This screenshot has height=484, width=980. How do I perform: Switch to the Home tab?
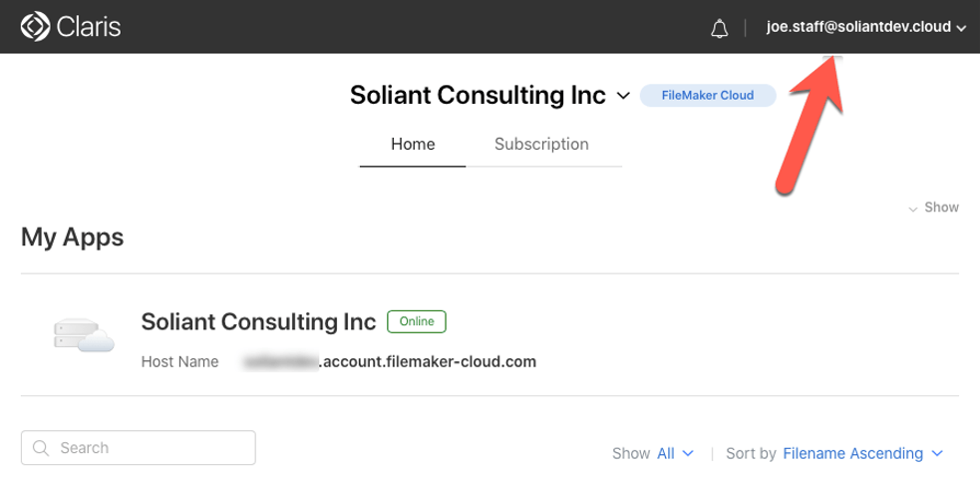click(413, 145)
